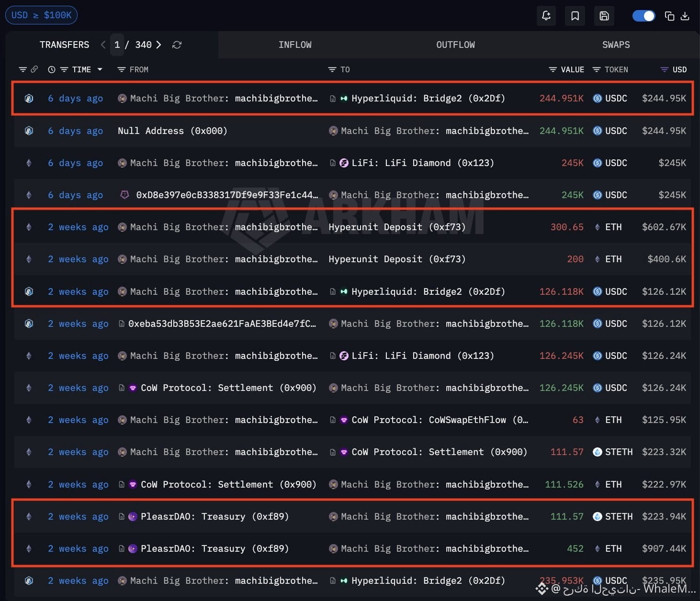Click the $602.67K USD value
This screenshot has width=700, height=601.
tap(664, 227)
